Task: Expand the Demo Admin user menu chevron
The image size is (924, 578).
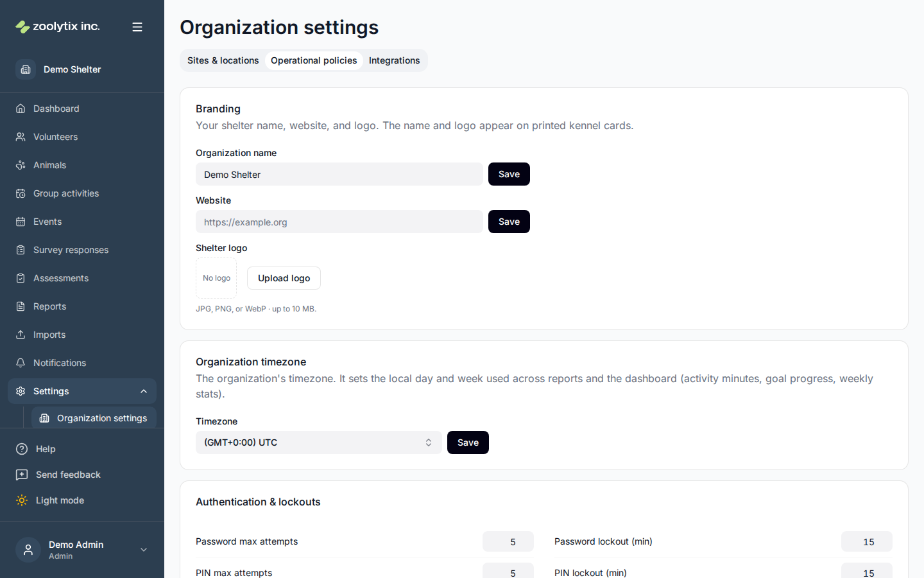Action: (144, 550)
